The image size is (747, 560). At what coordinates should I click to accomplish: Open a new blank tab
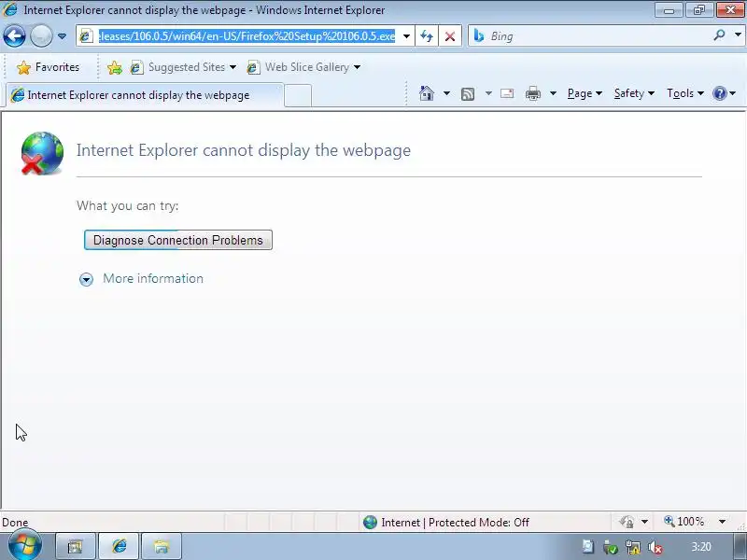point(298,96)
